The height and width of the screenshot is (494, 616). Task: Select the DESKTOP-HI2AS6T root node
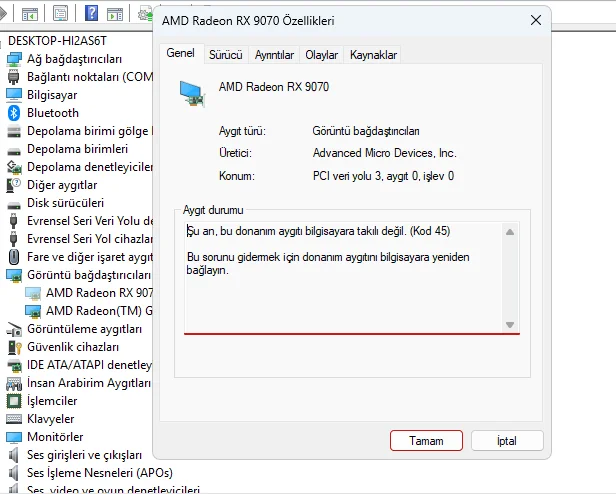click(57, 40)
